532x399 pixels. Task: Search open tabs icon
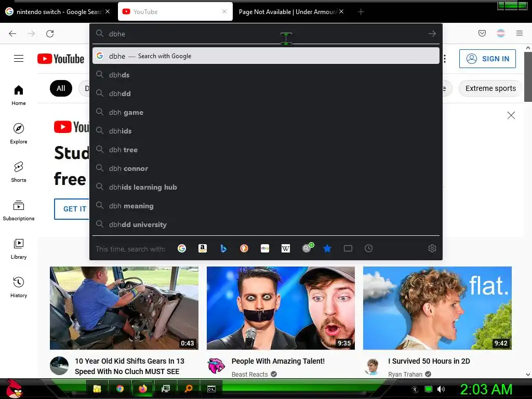pyautogui.click(x=348, y=248)
